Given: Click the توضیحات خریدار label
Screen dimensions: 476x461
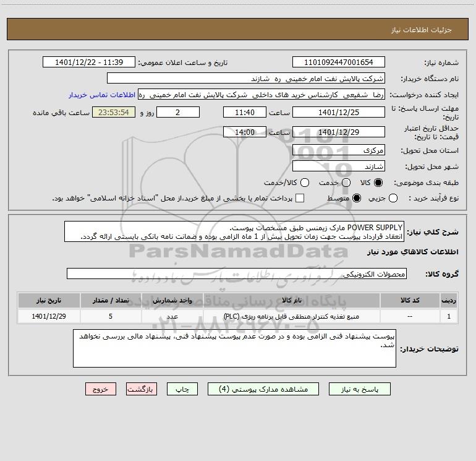Looking at the screenshot, I should point(429,349).
